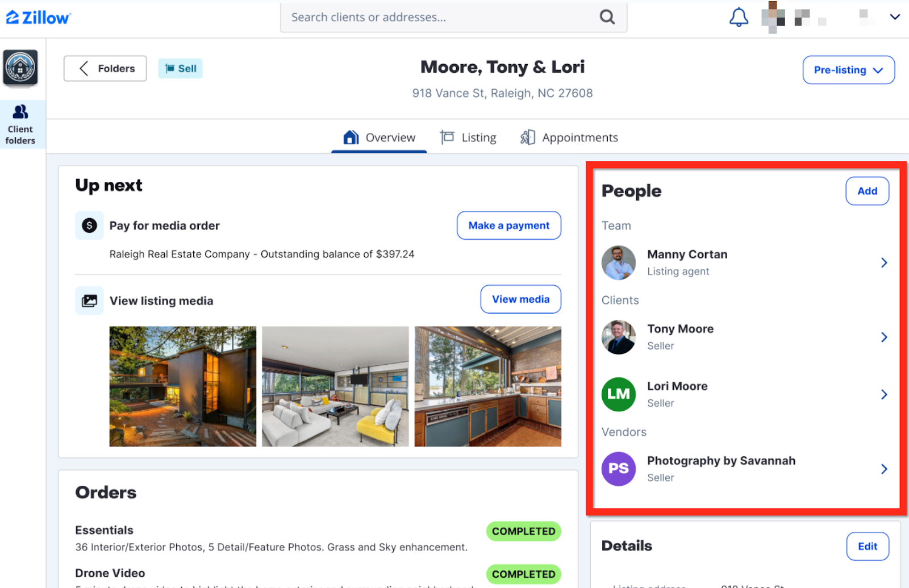Image resolution: width=909 pixels, height=588 pixels.
Task: Open the Pre-listing status dropdown
Action: coord(848,70)
